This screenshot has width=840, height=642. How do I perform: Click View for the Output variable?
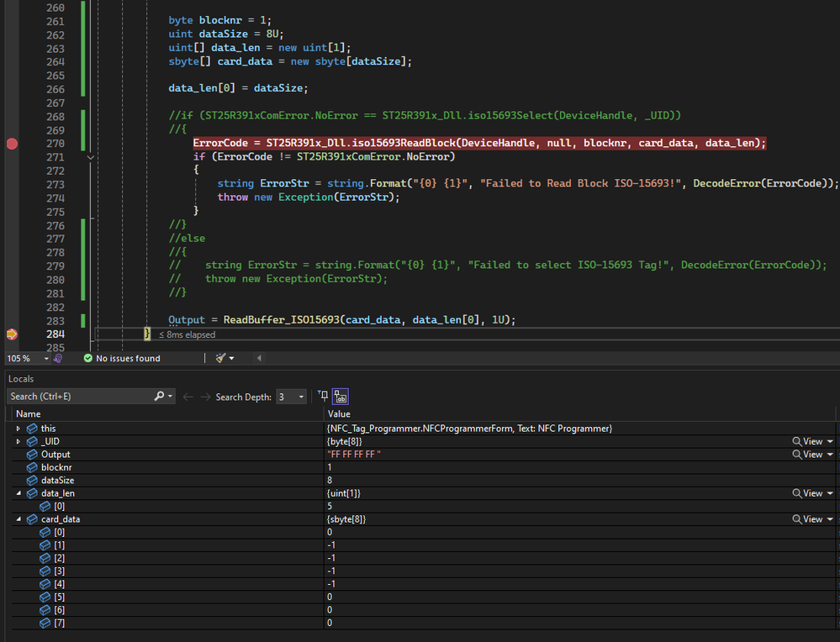pos(812,455)
